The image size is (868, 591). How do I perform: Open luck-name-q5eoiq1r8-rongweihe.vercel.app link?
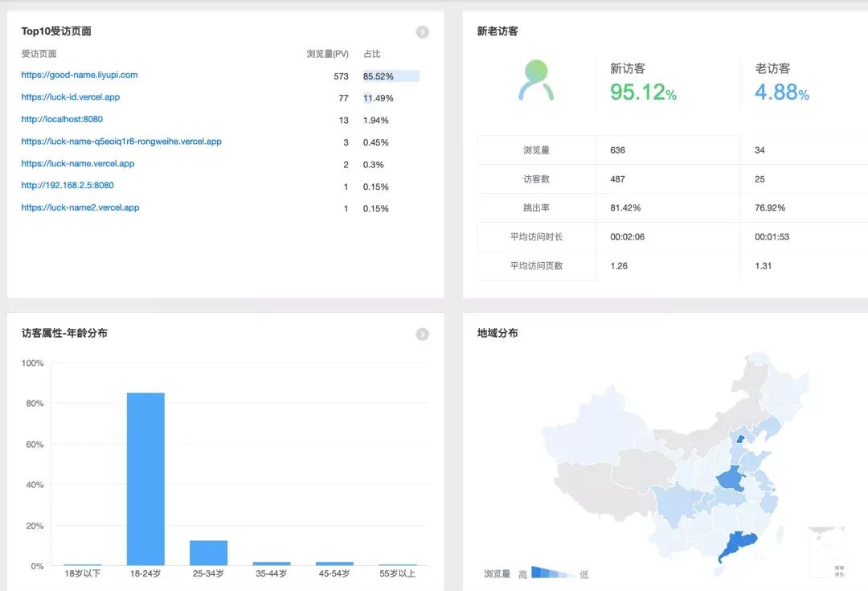click(121, 142)
